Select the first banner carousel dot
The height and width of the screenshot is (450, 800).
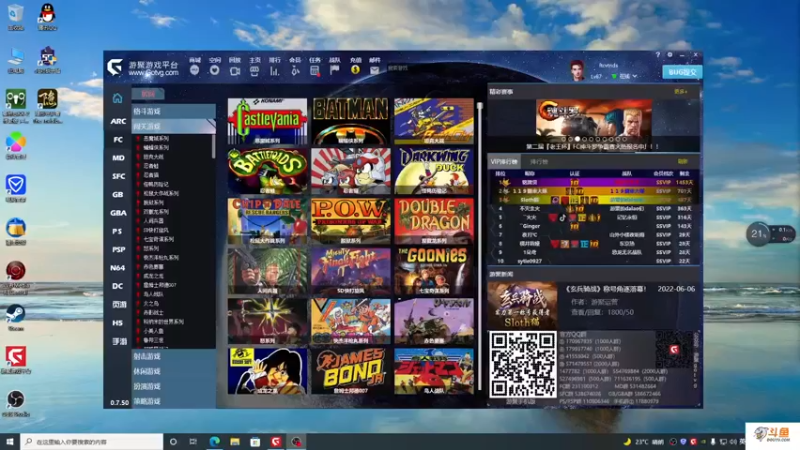564,139
